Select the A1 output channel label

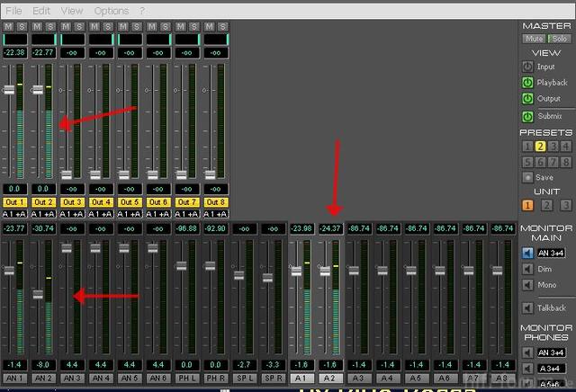point(302,378)
